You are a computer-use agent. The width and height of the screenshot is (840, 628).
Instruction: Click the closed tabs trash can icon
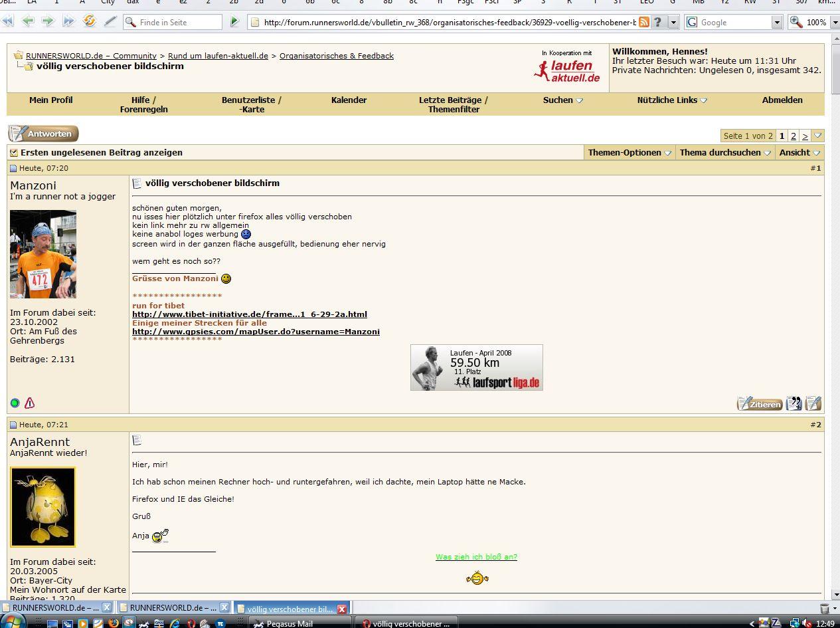click(x=825, y=608)
